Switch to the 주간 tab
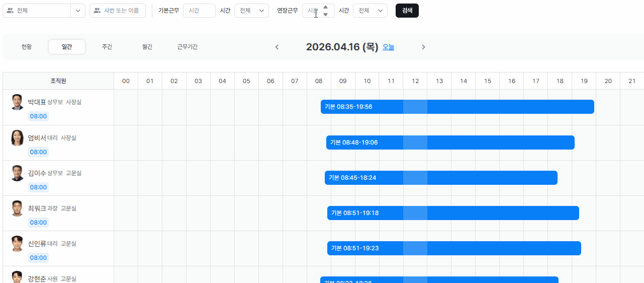The width and height of the screenshot is (644, 283). click(x=107, y=47)
